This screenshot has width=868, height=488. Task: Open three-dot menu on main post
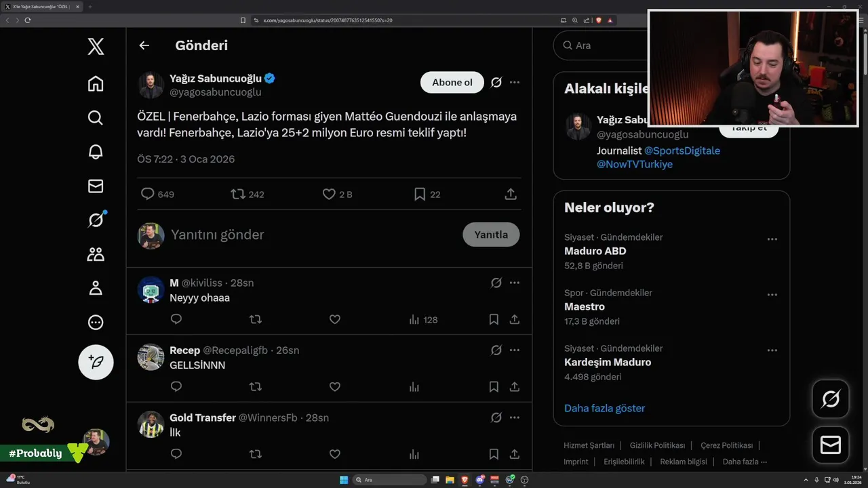pos(515,82)
